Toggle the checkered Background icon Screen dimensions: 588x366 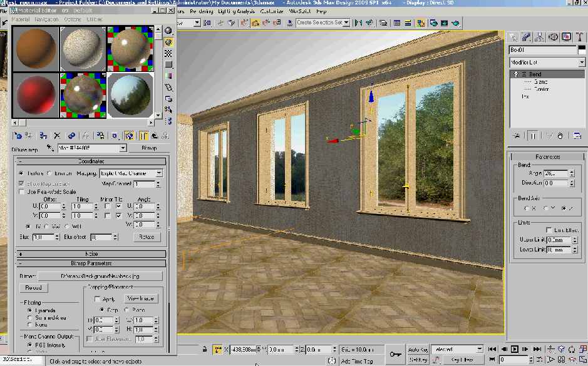(x=168, y=54)
